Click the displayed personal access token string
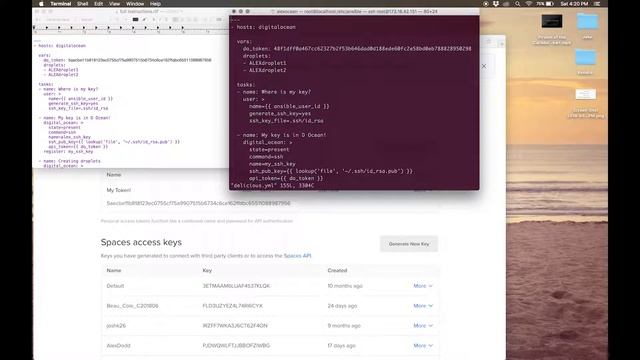The image size is (640, 360). click(x=198, y=203)
